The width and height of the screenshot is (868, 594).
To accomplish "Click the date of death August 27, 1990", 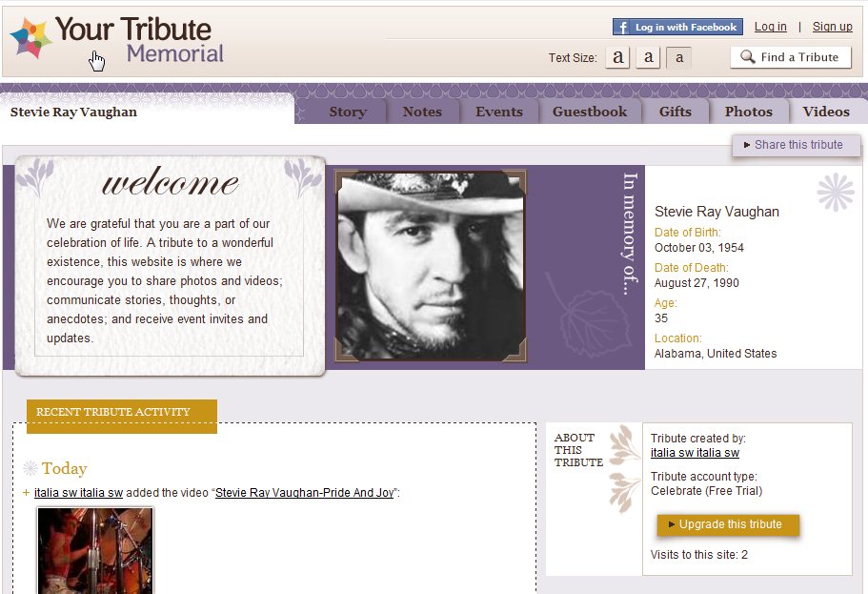I will (x=696, y=283).
